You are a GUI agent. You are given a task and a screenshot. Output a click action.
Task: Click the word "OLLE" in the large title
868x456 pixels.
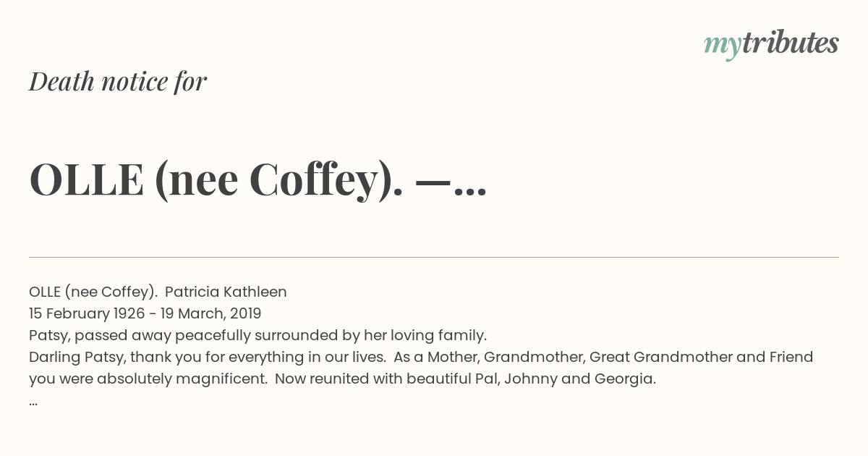click(86, 180)
